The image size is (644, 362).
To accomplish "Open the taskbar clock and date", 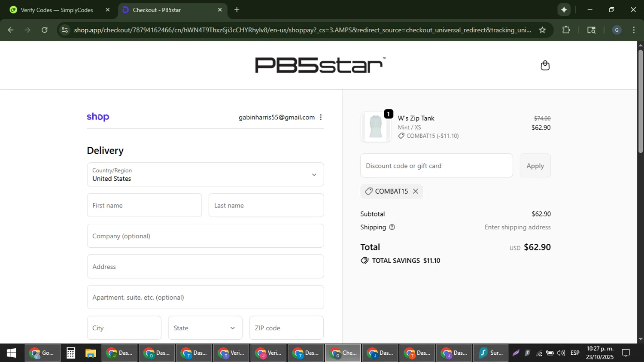I will (x=600, y=353).
